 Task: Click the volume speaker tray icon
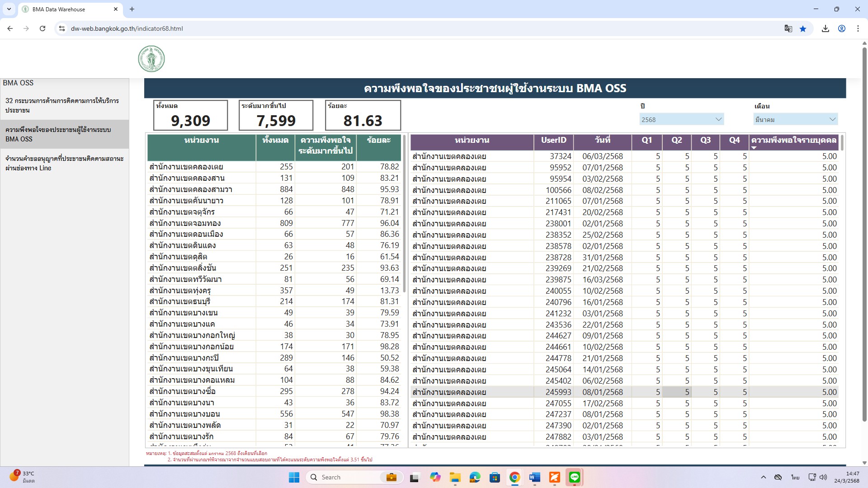(823, 477)
